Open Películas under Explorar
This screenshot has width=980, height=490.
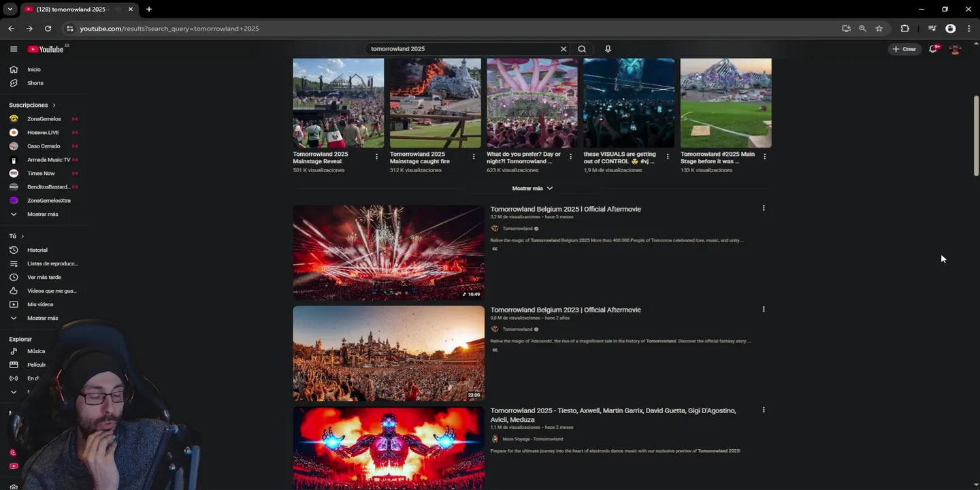pos(36,365)
